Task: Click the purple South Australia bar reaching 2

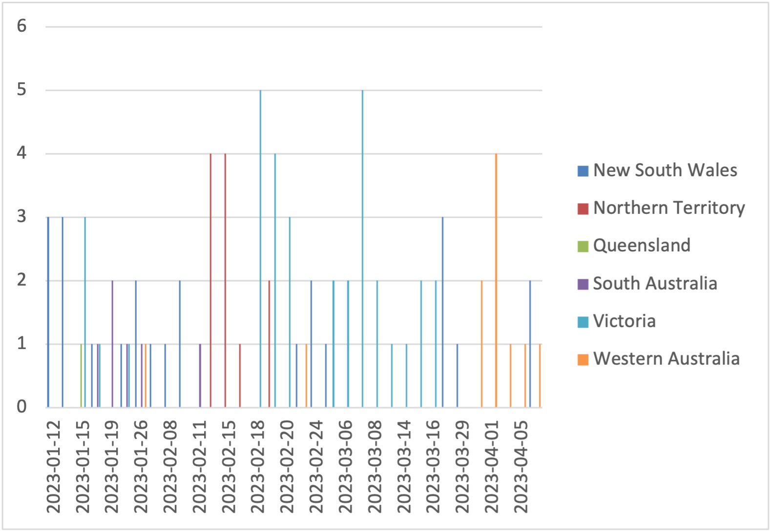Action: click(112, 344)
